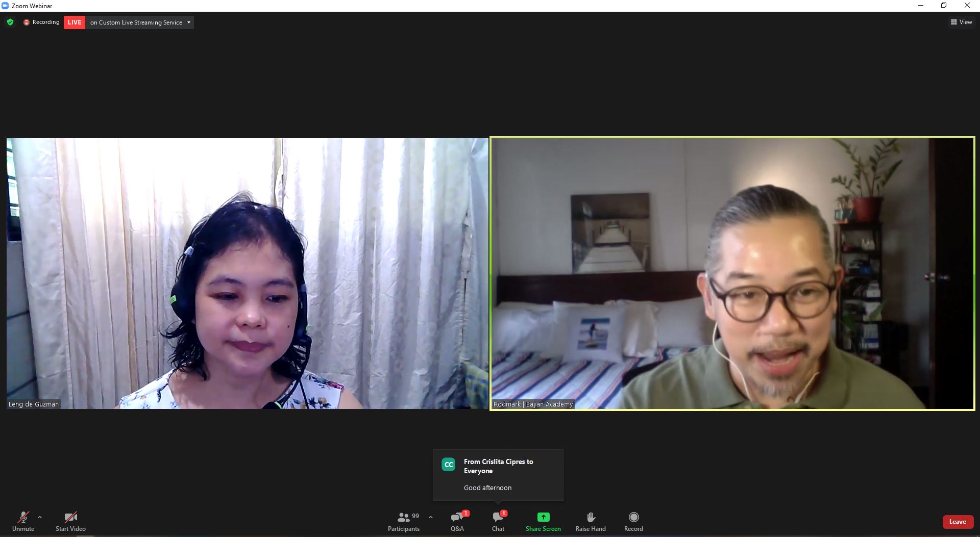Restore down the Zoom window
The image size is (980, 537).
coord(944,6)
